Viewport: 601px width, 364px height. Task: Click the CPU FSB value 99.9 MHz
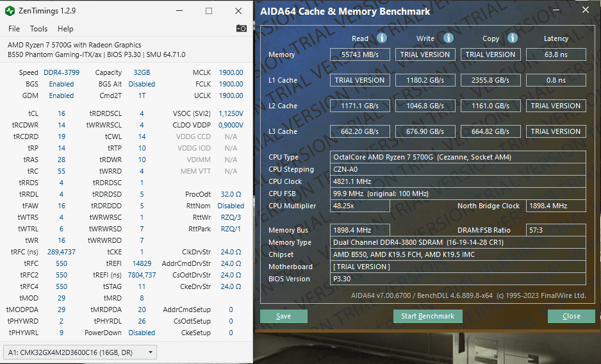pyautogui.click(x=458, y=194)
